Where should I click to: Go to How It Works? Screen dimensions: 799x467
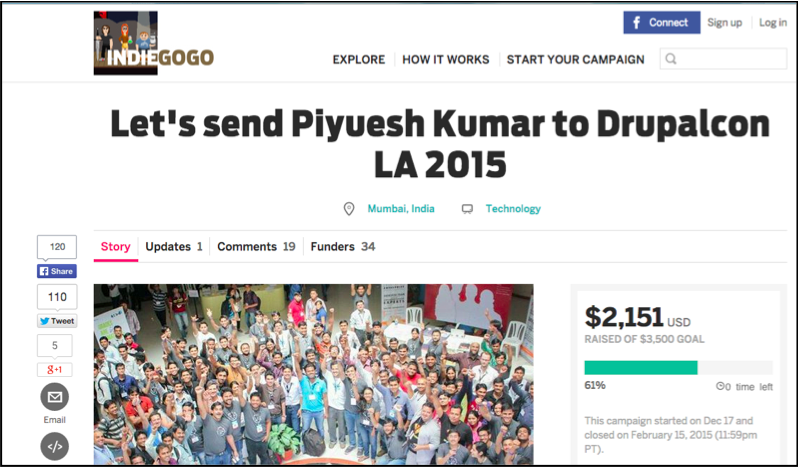(446, 60)
